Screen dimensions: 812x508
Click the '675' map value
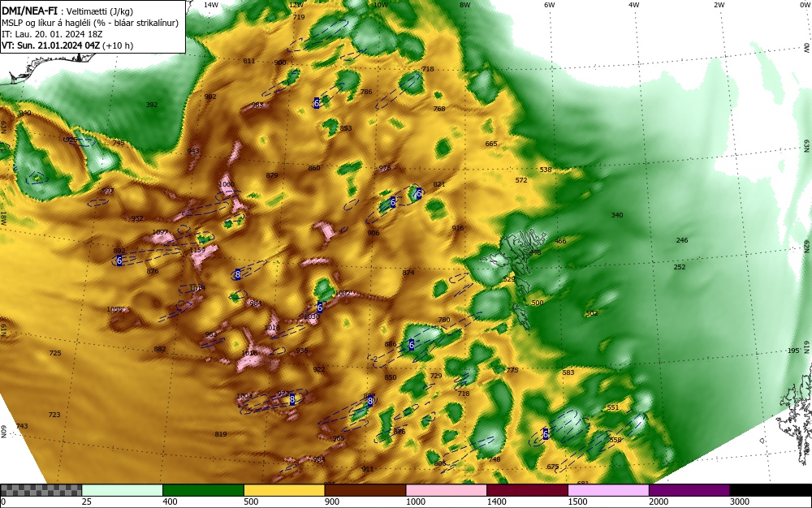[553, 467]
